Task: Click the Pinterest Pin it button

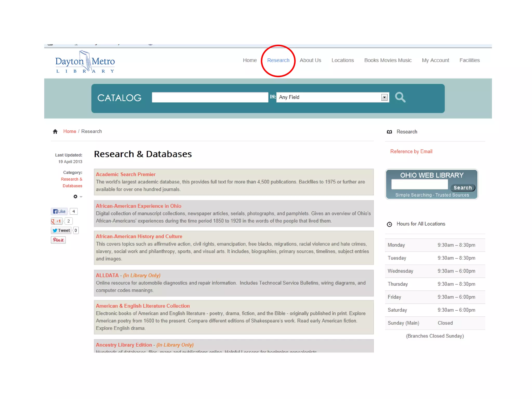Action: coord(58,240)
